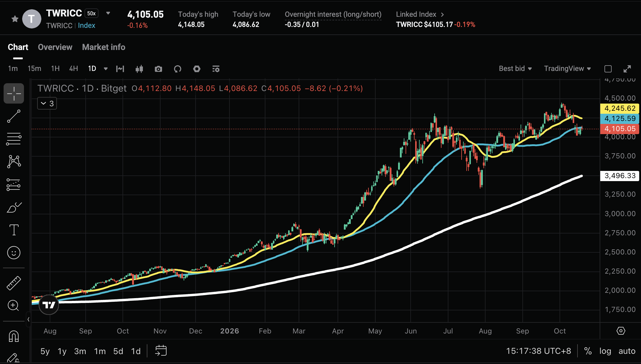This screenshot has width=641, height=364.
Task: Open the Market info tab
Action: click(x=104, y=47)
